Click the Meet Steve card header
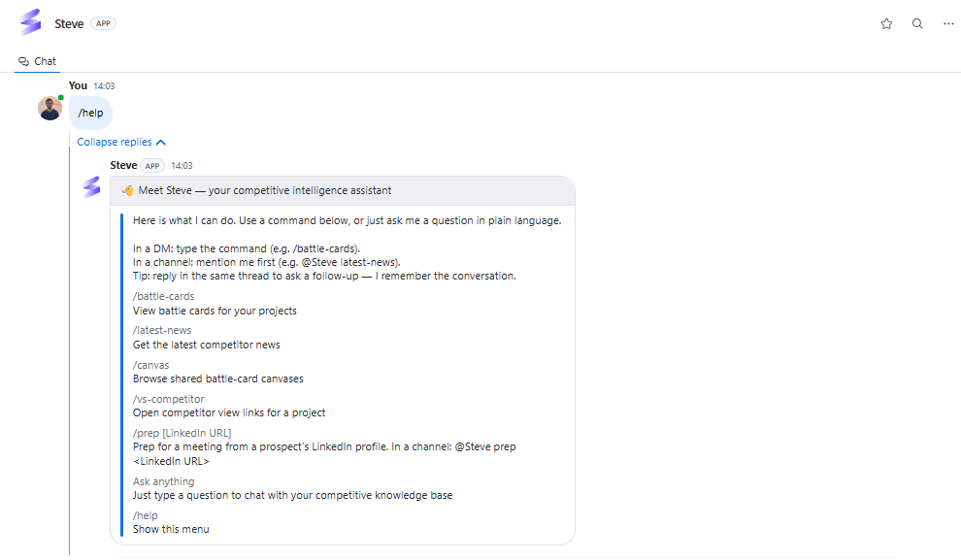The image size is (961, 560). pos(343,190)
